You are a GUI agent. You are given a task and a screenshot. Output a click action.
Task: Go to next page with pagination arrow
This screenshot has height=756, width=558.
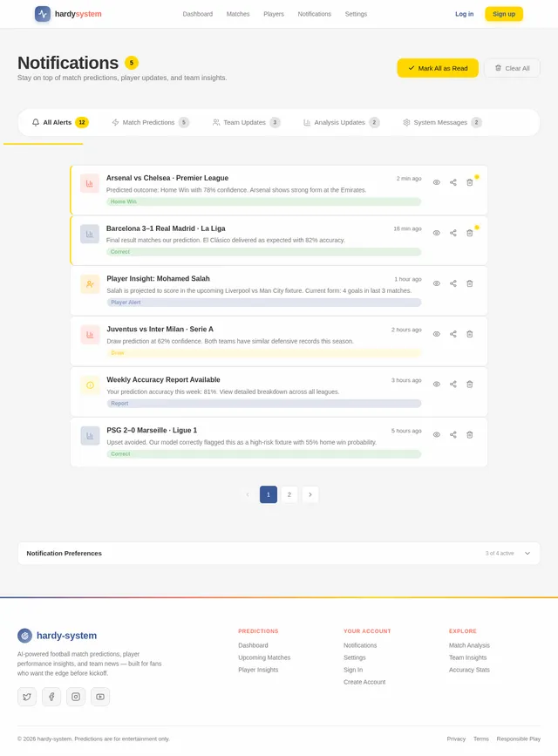click(x=310, y=494)
